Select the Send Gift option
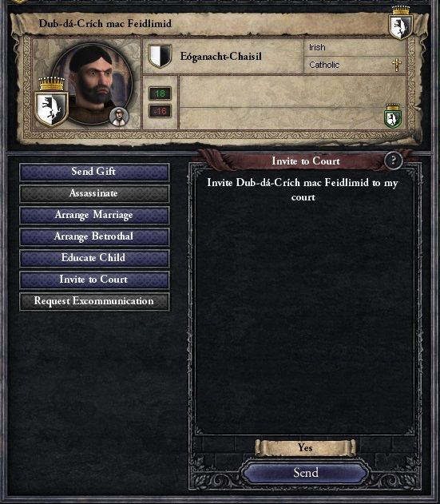Image resolution: width=440 pixels, height=504 pixels. (x=94, y=172)
